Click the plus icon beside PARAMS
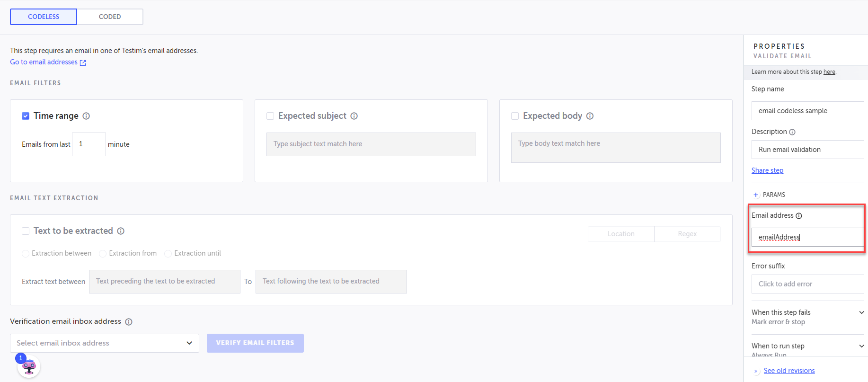The height and width of the screenshot is (382, 868). [756, 195]
